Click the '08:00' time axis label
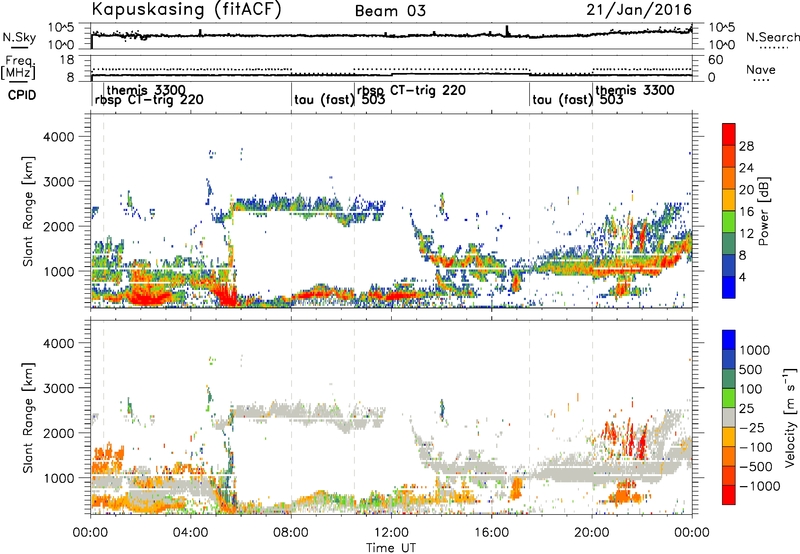Viewport: 800px width, 554px height. 291,533
